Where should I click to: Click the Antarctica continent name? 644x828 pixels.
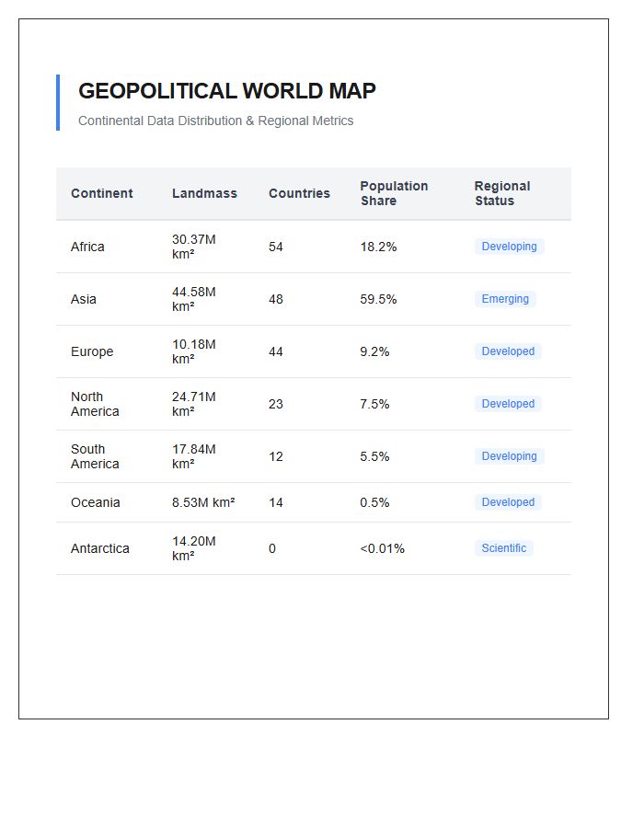[x=99, y=548]
